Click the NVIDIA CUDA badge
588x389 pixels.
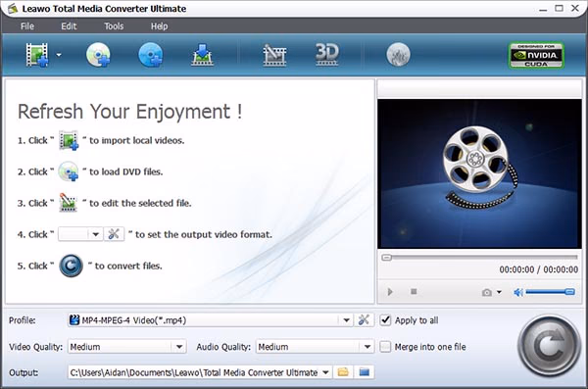pos(536,55)
